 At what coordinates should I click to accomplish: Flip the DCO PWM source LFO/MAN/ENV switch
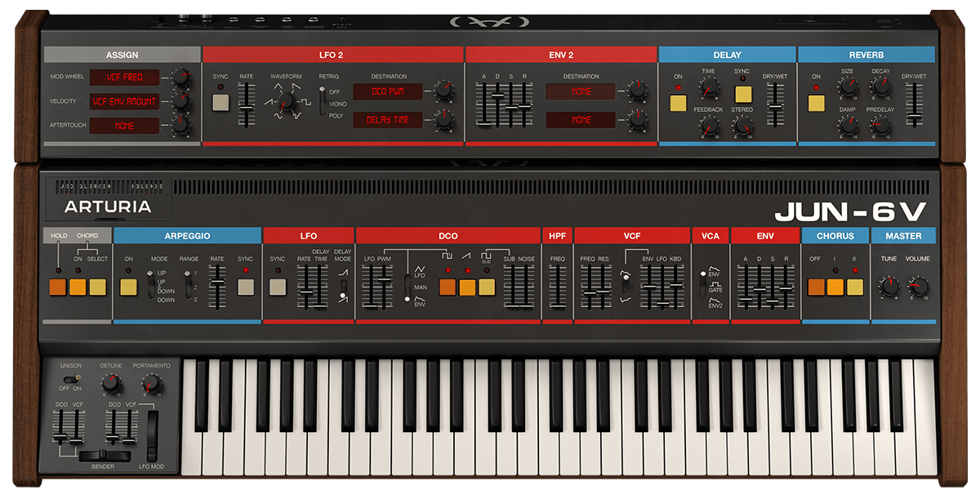[x=408, y=287]
